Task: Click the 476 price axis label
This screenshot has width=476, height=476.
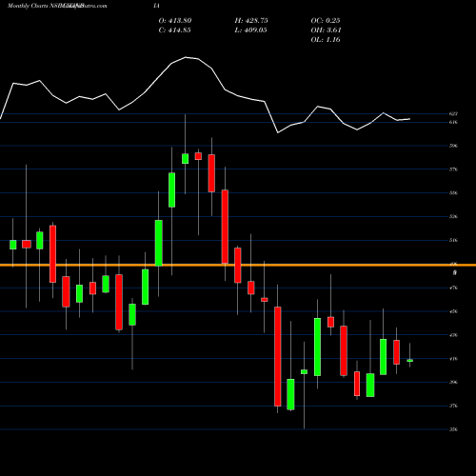Action: pos(453,288)
